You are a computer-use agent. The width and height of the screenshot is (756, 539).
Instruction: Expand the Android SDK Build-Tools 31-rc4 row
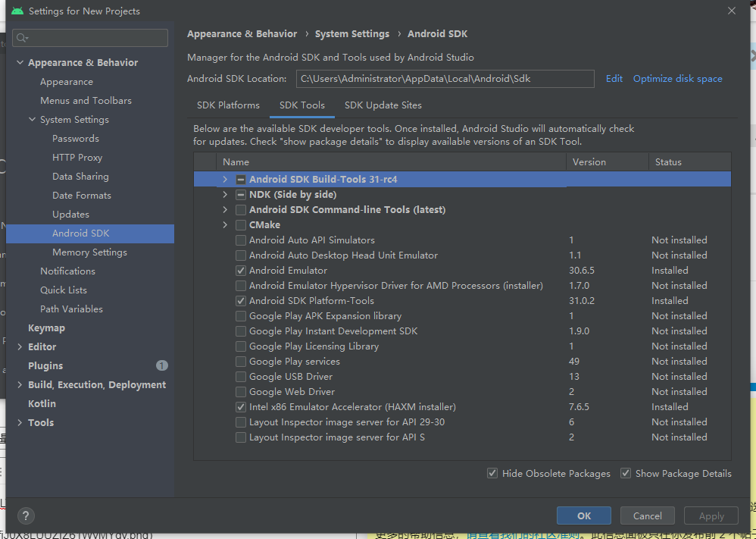point(225,180)
